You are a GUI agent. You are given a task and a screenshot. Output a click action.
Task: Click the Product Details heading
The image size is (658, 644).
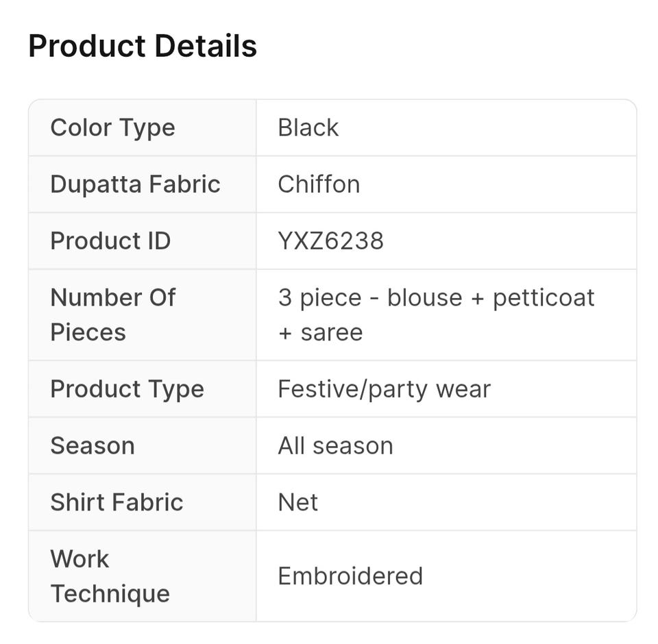pos(143,47)
